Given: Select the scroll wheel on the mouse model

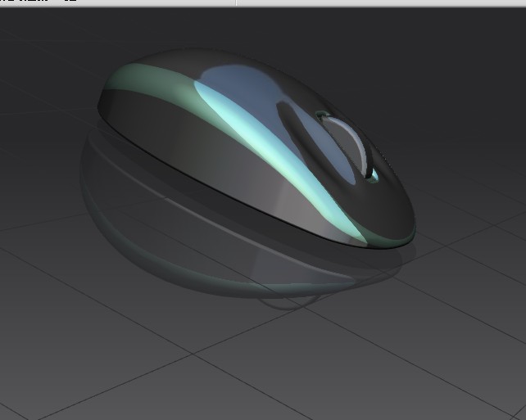Looking at the screenshot, I should 347,147.
